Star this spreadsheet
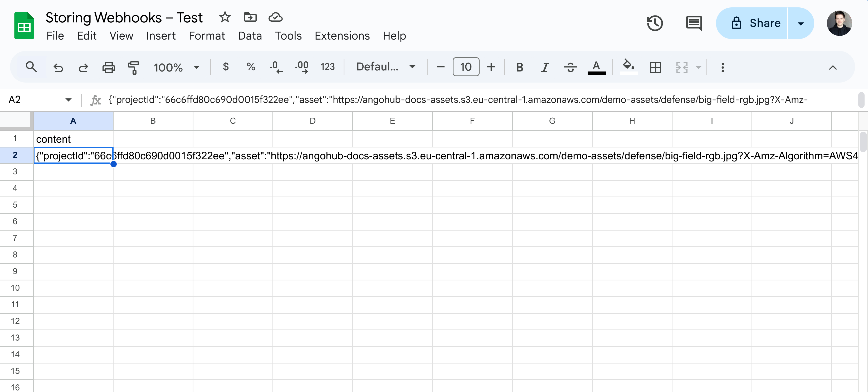 (225, 17)
